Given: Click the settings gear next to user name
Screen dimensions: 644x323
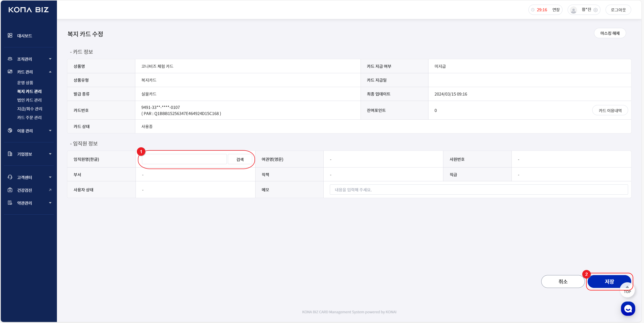Looking at the screenshot, I should [x=596, y=10].
